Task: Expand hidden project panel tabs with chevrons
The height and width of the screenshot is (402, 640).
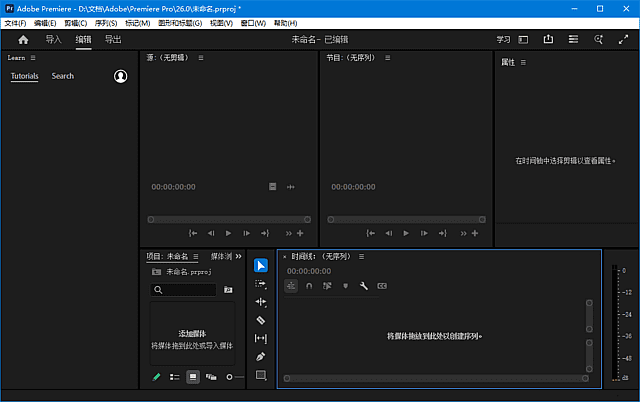Action: [x=238, y=256]
